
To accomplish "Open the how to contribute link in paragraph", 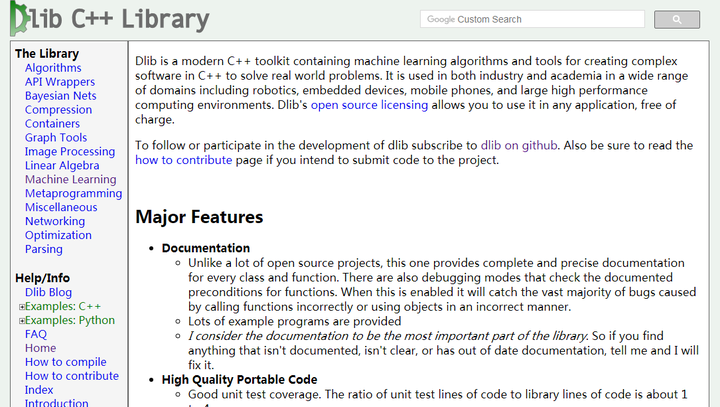I will (183, 160).
